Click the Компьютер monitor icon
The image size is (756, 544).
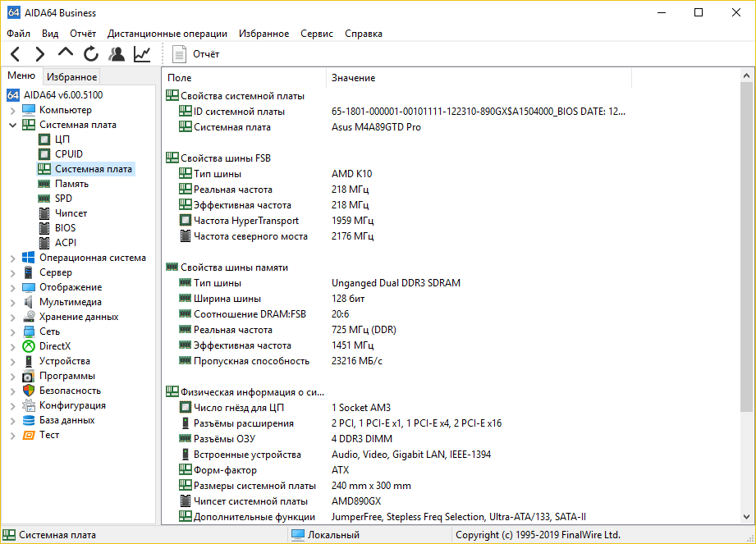point(29,110)
